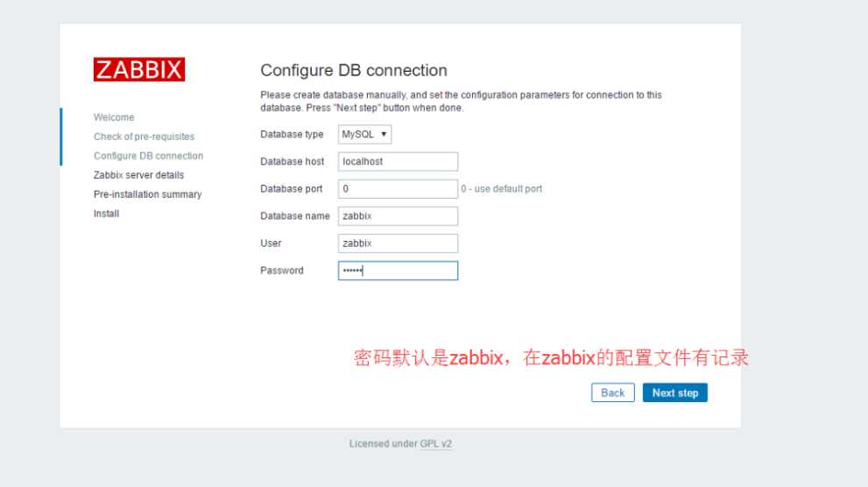868x487 pixels.
Task: Open the GPL v2 license link
Action: tap(435, 444)
